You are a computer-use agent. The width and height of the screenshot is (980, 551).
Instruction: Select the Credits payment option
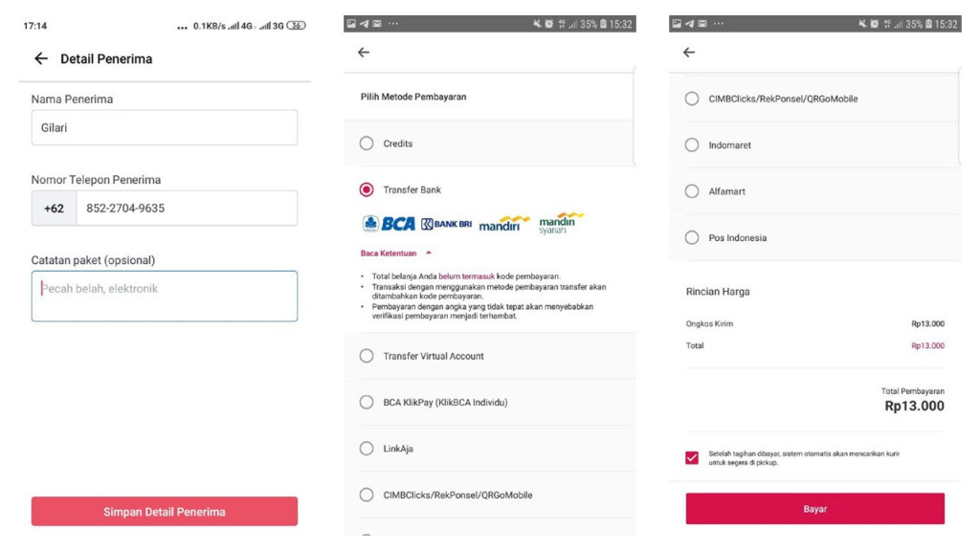[367, 143]
